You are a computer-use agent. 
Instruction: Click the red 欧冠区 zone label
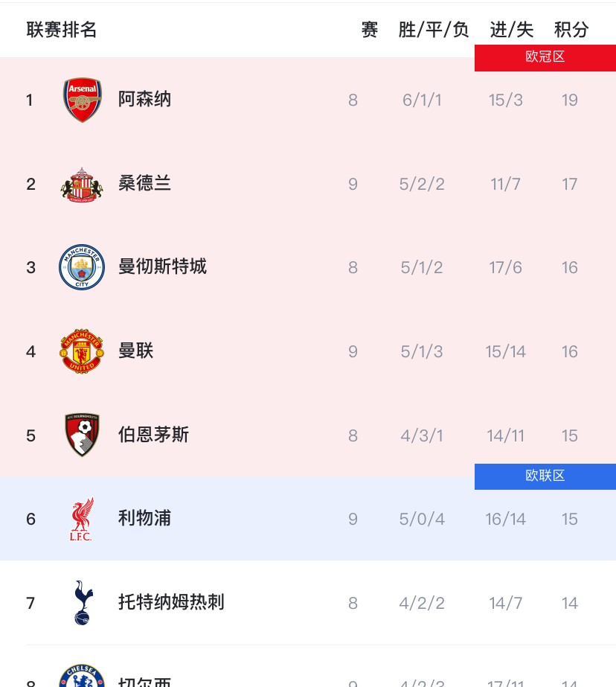coord(545,57)
